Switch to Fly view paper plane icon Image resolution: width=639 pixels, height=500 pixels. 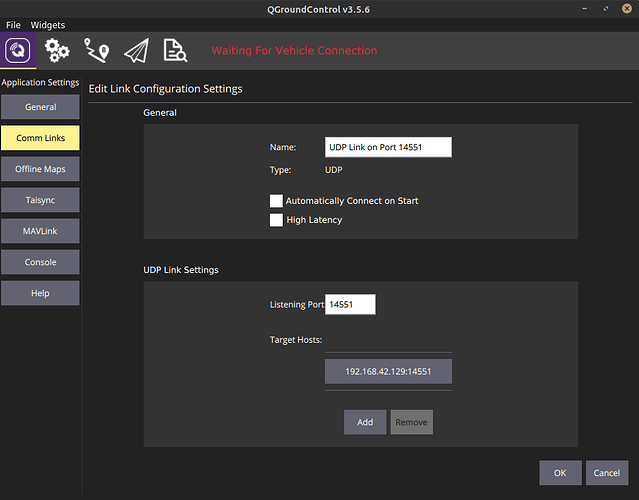click(137, 51)
